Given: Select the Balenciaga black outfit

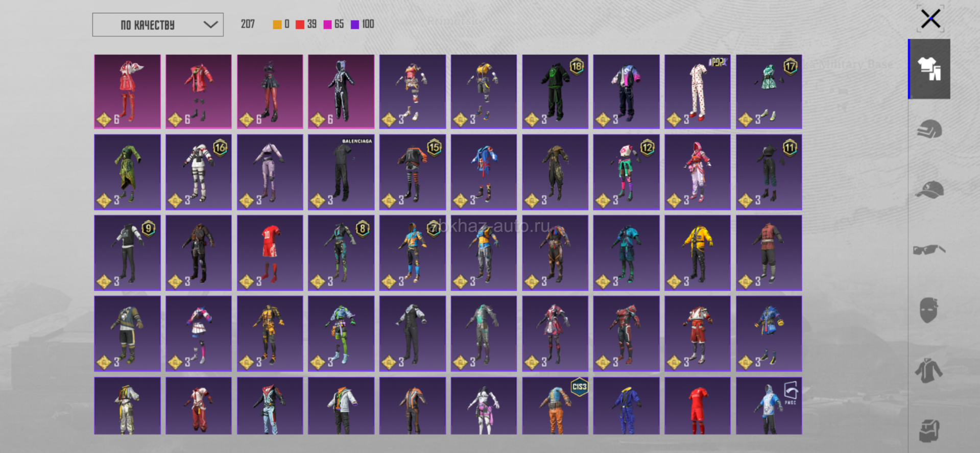Looking at the screenshot, I should click(x=341, y=172).
